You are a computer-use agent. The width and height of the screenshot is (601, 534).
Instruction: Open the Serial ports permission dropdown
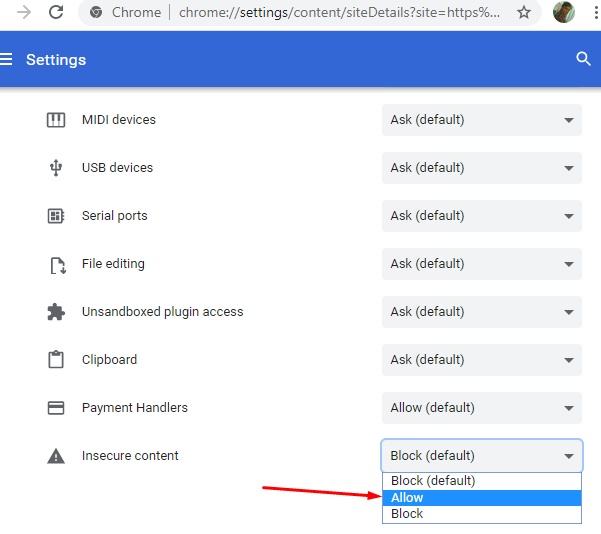481,216
